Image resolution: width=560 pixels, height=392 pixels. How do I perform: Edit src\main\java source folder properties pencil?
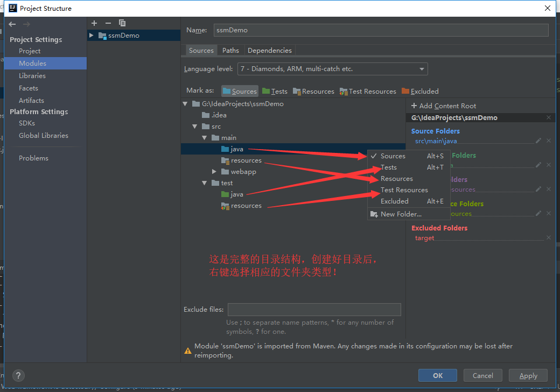538,141
